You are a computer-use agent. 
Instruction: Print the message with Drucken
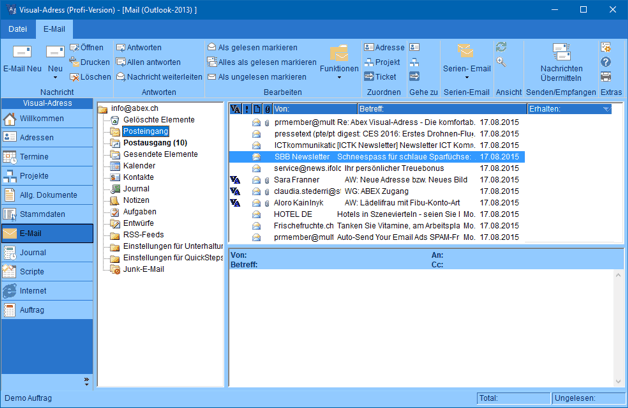click(x=89, y=62)
